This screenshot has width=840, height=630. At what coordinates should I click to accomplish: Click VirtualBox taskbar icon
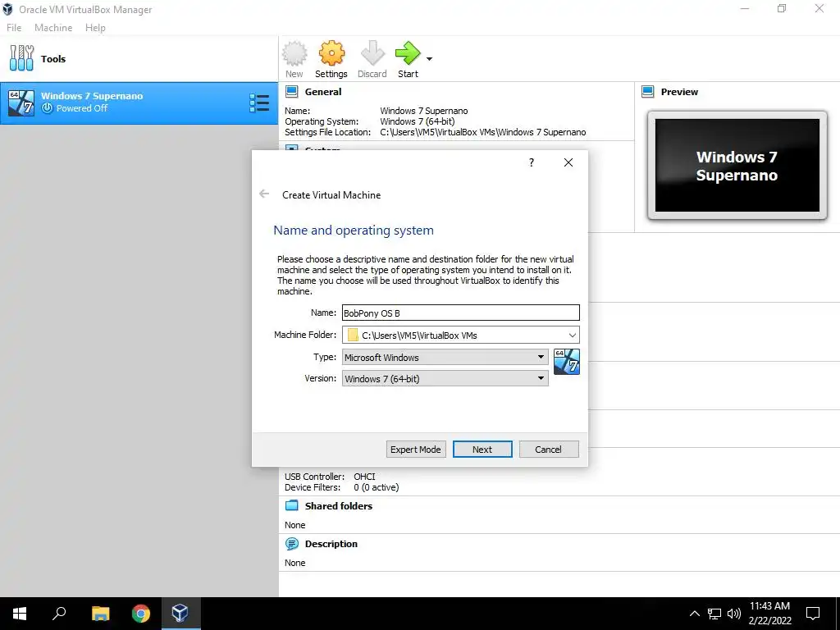tap(180, 614)
